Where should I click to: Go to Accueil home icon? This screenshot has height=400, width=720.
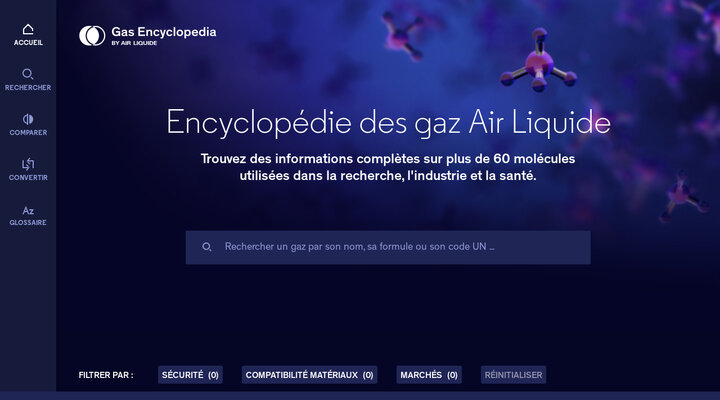click(28, 30)
